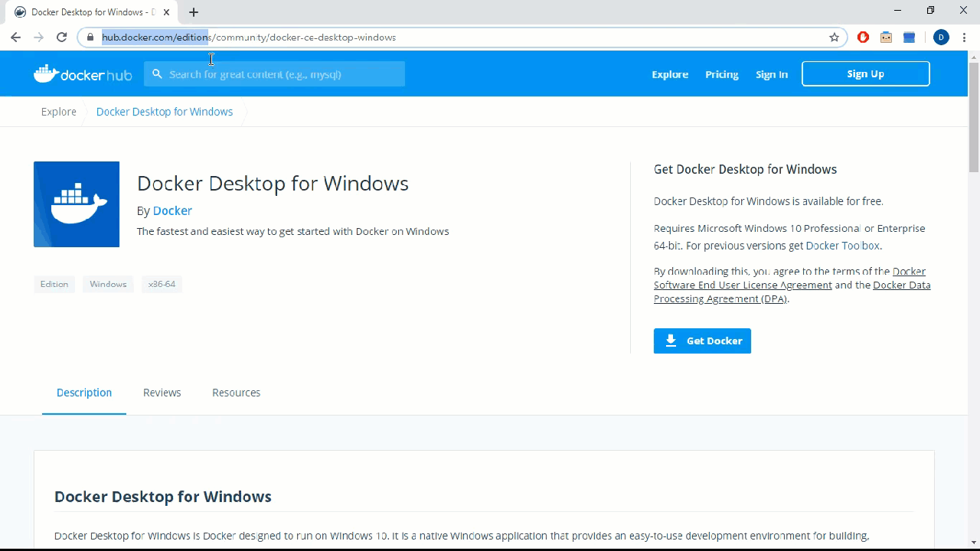The height and width of the screenshot is (551, 980).
Task: Switch to the Description tab
Action: (x=84, y=393)
